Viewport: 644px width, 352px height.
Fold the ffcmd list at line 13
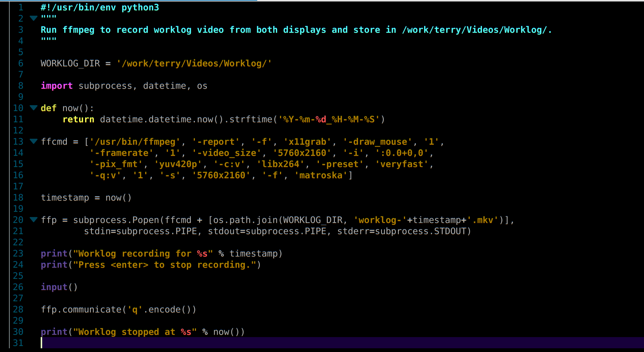click(x=34, y=141)
